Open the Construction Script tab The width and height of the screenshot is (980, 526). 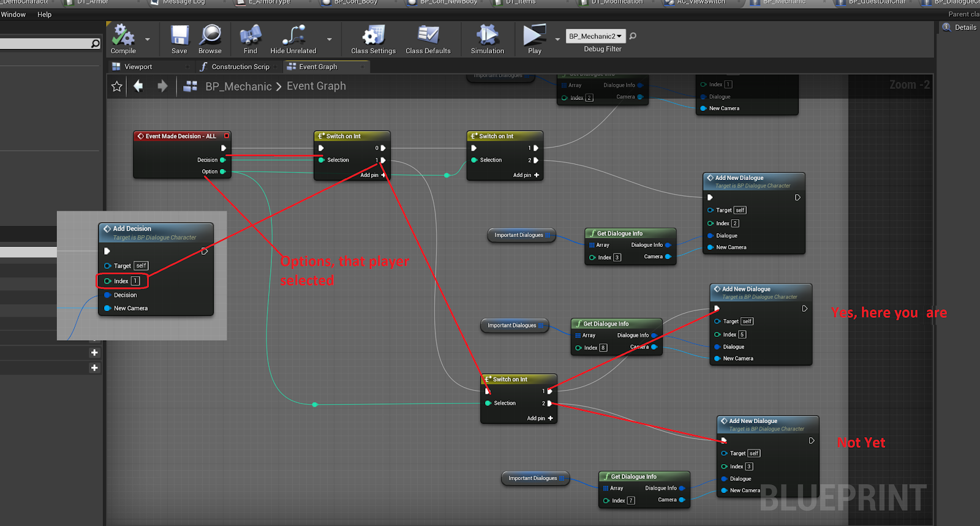pos(240,67)
